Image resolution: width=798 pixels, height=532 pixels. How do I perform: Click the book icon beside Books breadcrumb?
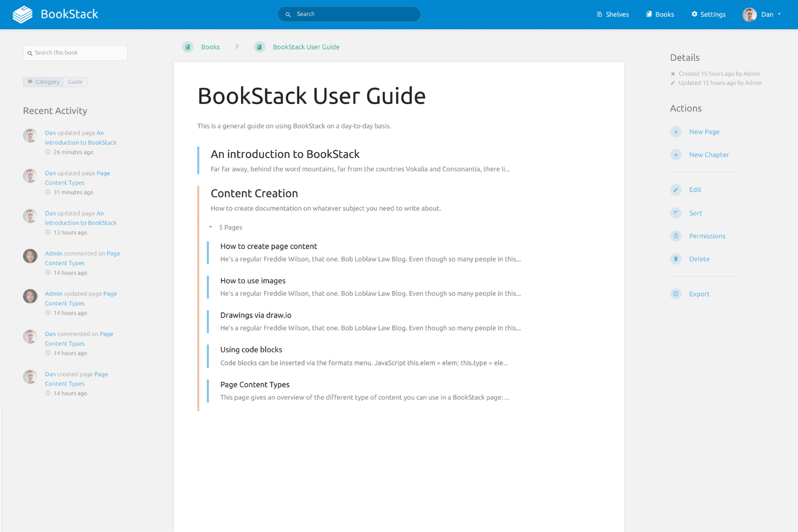[x=188, y=47]
